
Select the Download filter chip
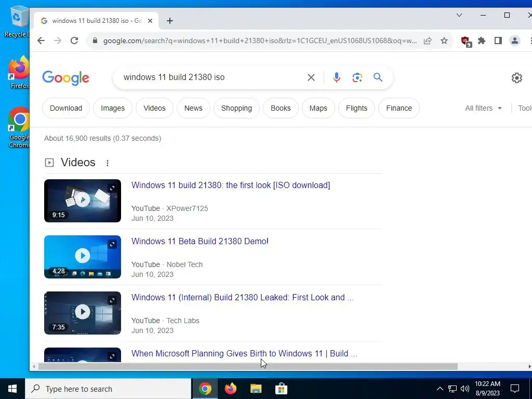(66, 108)
